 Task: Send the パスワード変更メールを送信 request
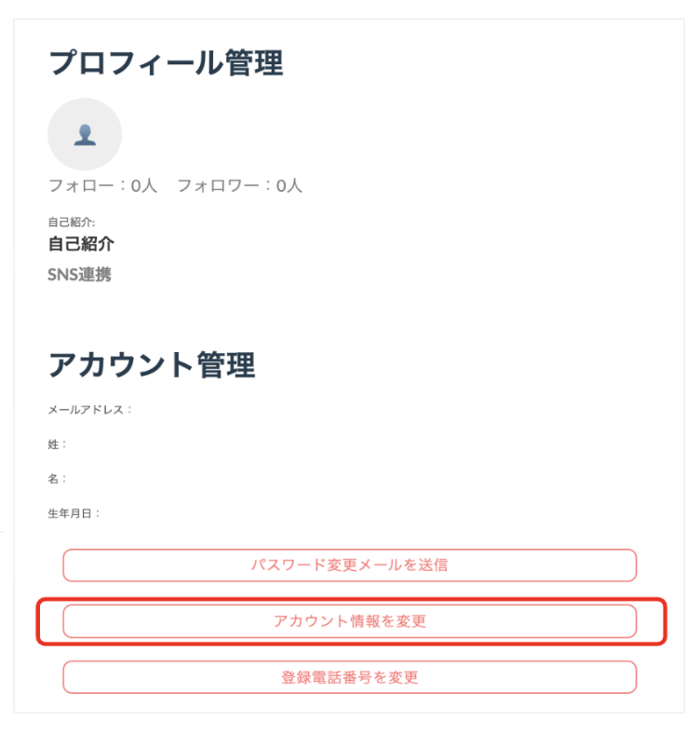[x=349, y=565]
